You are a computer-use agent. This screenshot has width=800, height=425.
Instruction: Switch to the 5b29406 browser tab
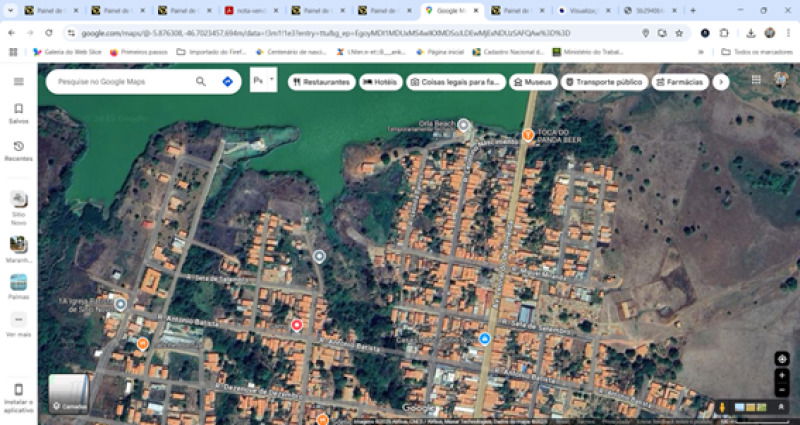point(650,11)
